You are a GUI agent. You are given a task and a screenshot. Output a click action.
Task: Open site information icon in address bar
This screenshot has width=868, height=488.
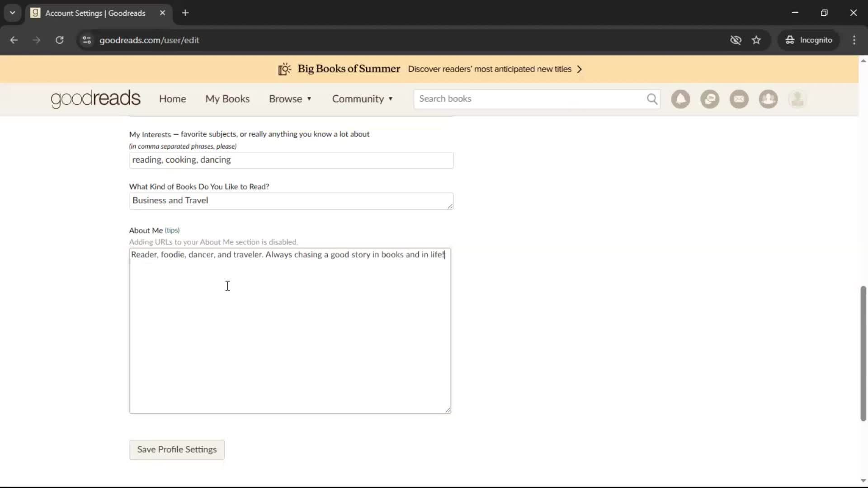[87, 40]
